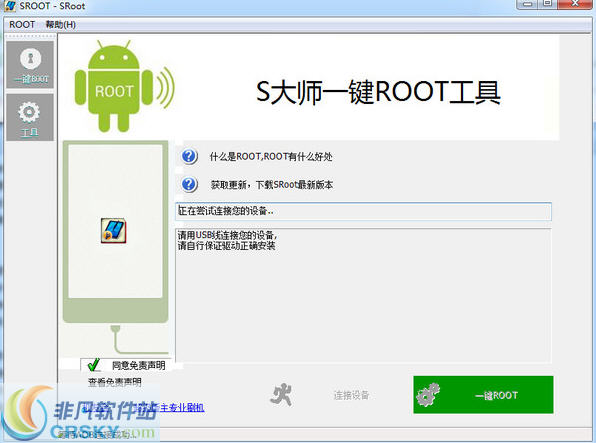The height and width of the screenshot is (443, 596).
Task: Open the ROOT menu
Action: (22, 25)
